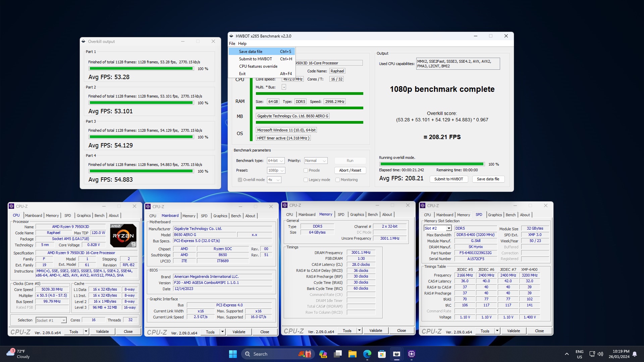Viewport: 644px width, 362px height.
Task: Open Copilot preview icon in taskbar
Action: [323, 354]
